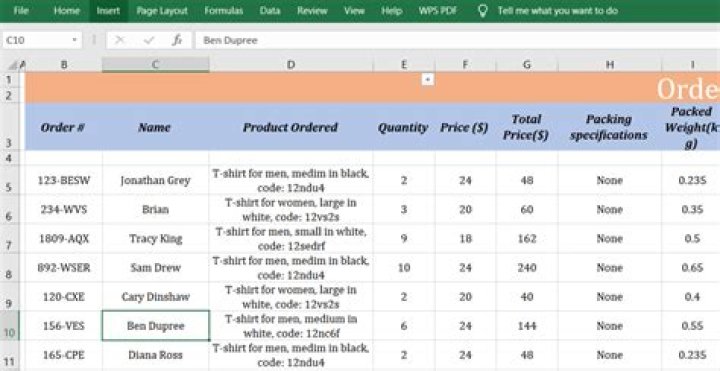The width and height of the screenshot is (720, 371).
Task: Select the Ben Dupree cell
Action: click(x=155, y=326)
